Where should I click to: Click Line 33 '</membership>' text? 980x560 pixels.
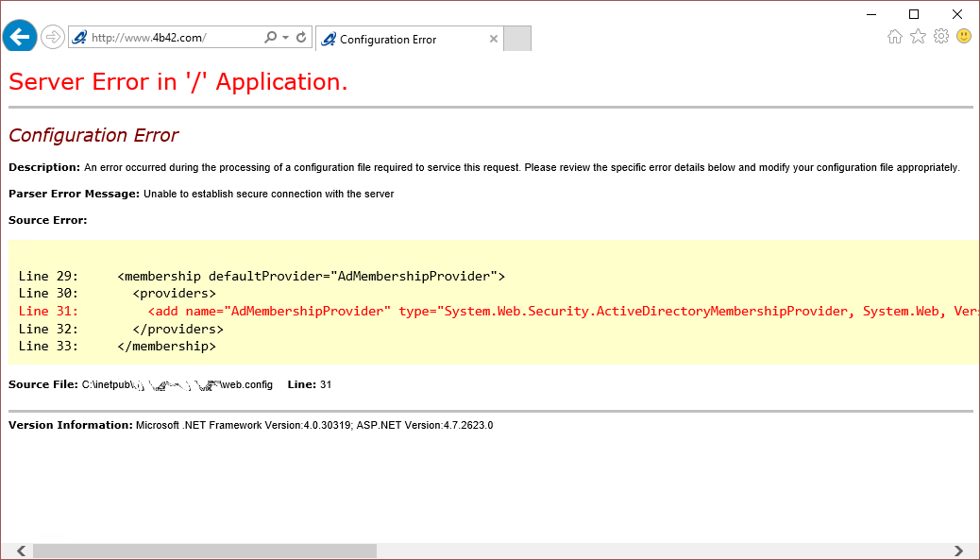[167, 347]
